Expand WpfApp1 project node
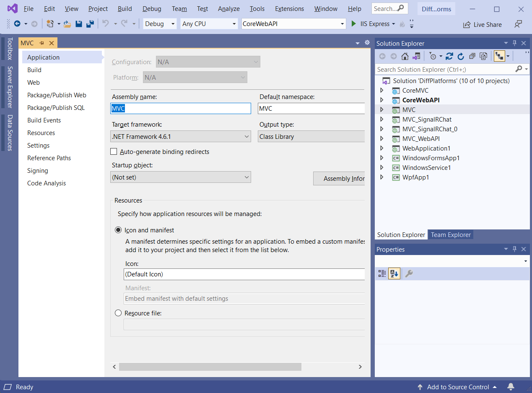 click(381, 177)
